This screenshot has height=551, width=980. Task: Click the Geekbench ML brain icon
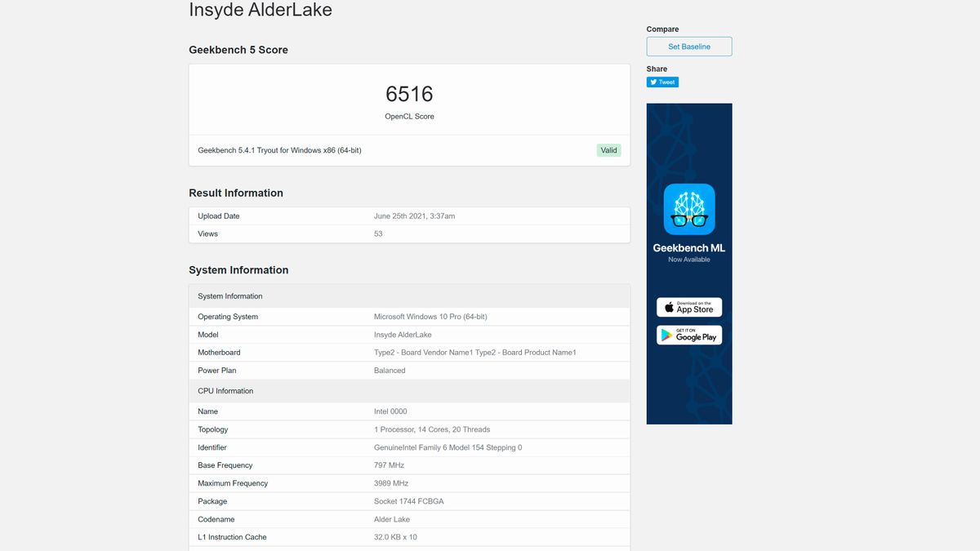[x=689, y=209]
